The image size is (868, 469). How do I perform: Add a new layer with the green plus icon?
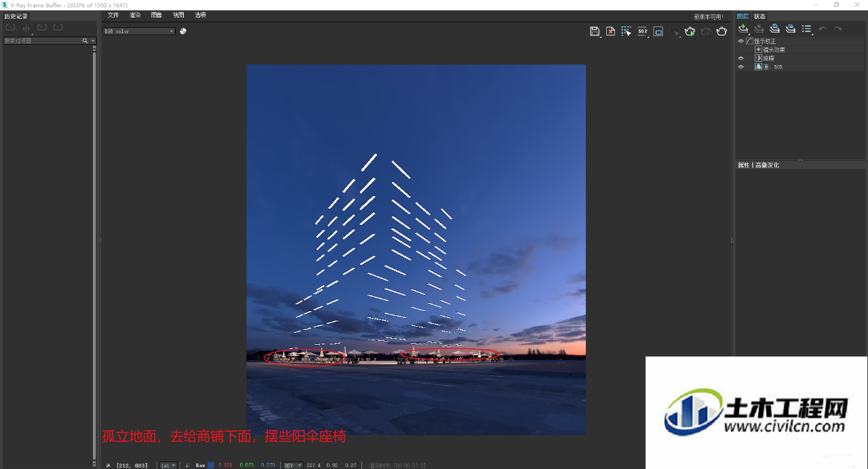tap(743, 28)
